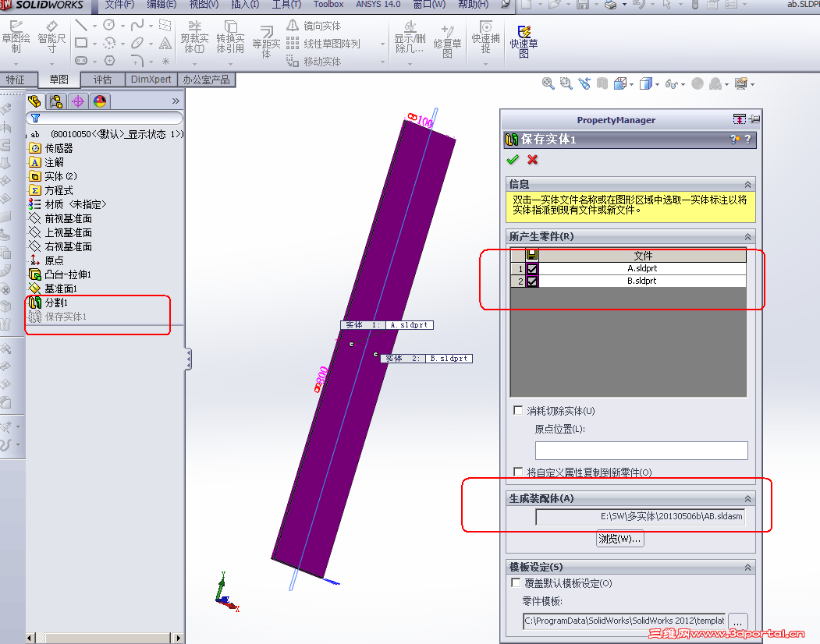This screenshot has width=820, height=644.
Task: Select the Line sketch tool
Action: (81, 25)
